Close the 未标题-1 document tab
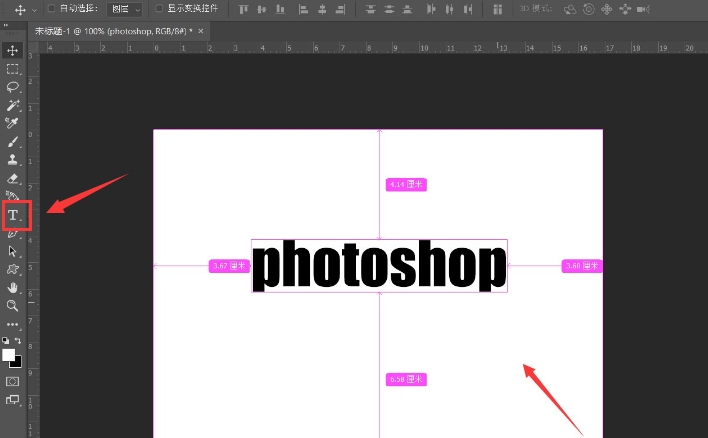 click(201, 31)
